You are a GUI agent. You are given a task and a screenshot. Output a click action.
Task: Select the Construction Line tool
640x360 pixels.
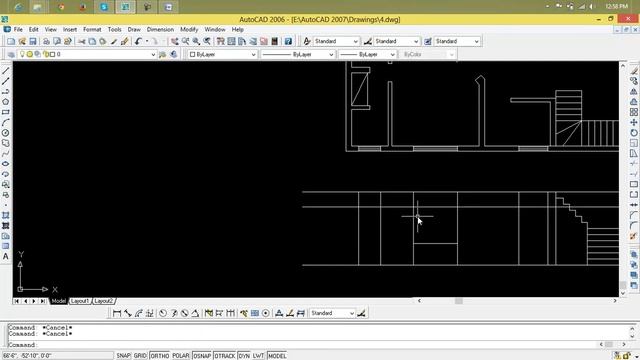click(x=6, y=81)
